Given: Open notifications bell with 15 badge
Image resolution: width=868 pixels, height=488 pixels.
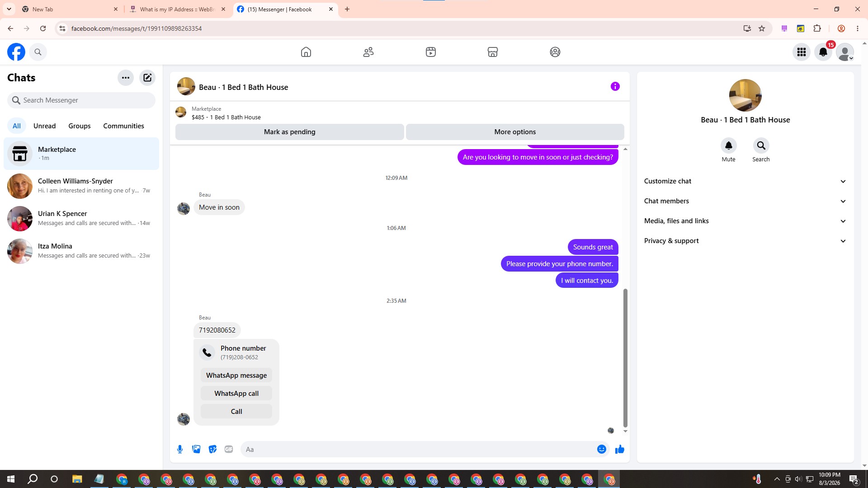Looking at the screenshot, I should (823, 52).
